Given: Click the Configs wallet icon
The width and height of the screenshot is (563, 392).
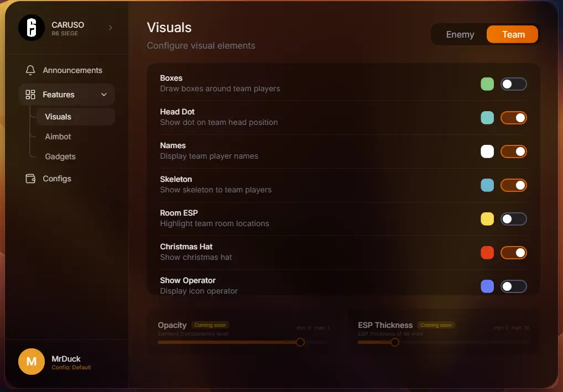Looking at the screenshot, I should [x=31, y=179].
